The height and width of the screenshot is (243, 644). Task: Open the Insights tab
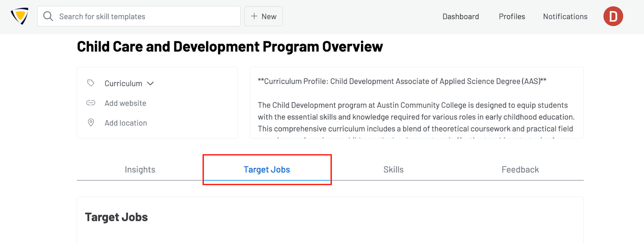pyautogui.click(x=140, y=169)
